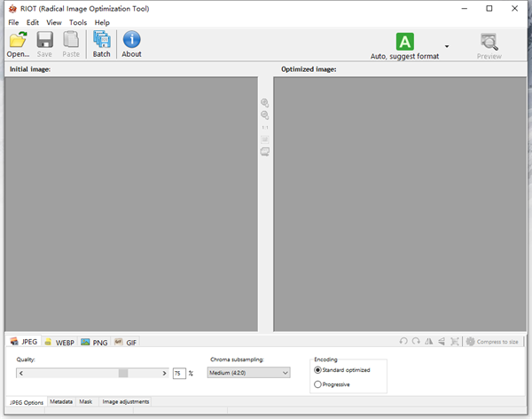Select the Progressive encoding option

click(332, 384)
